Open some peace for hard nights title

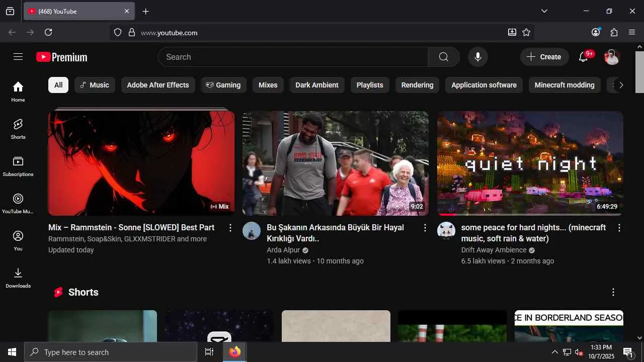(534, 233)
